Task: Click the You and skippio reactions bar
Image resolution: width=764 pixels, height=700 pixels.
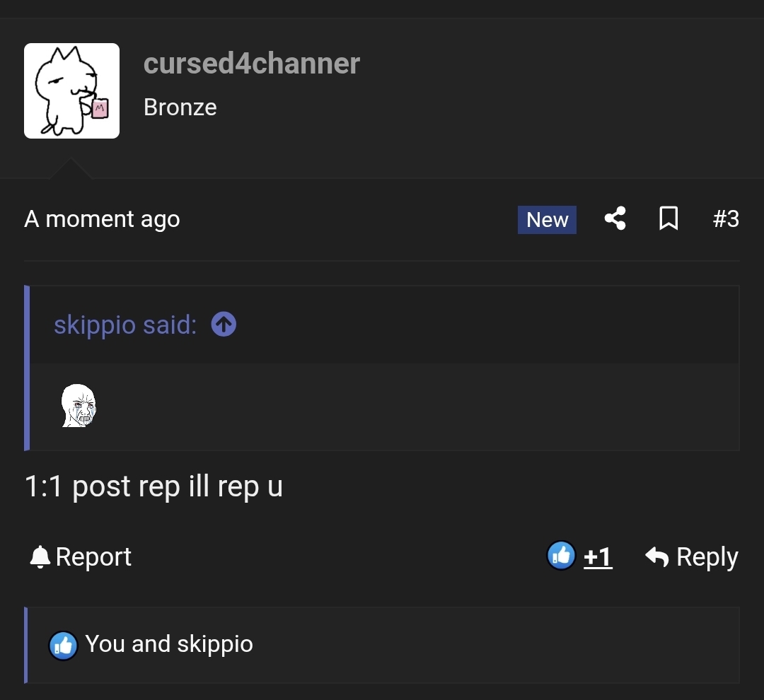Action: pos(168,644)
